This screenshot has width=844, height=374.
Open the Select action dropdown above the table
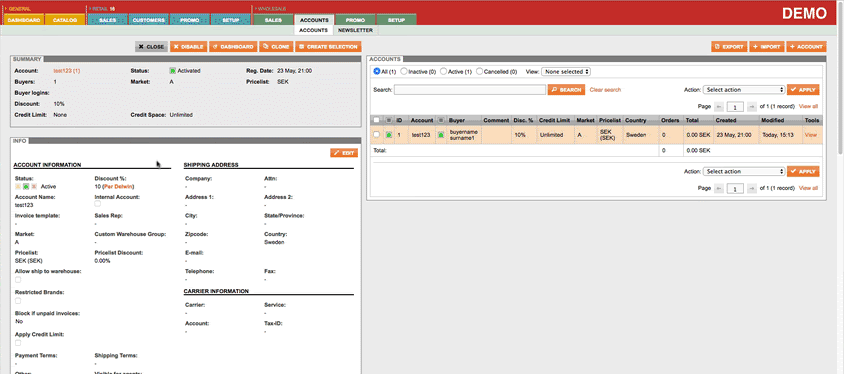tap(744, 90)
